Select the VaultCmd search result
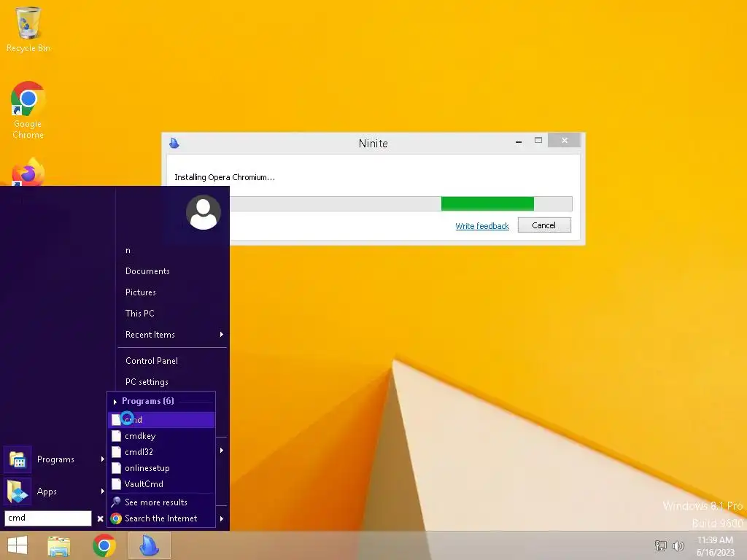The width and height of the screenshot is (747, 560). pos(161,484)
